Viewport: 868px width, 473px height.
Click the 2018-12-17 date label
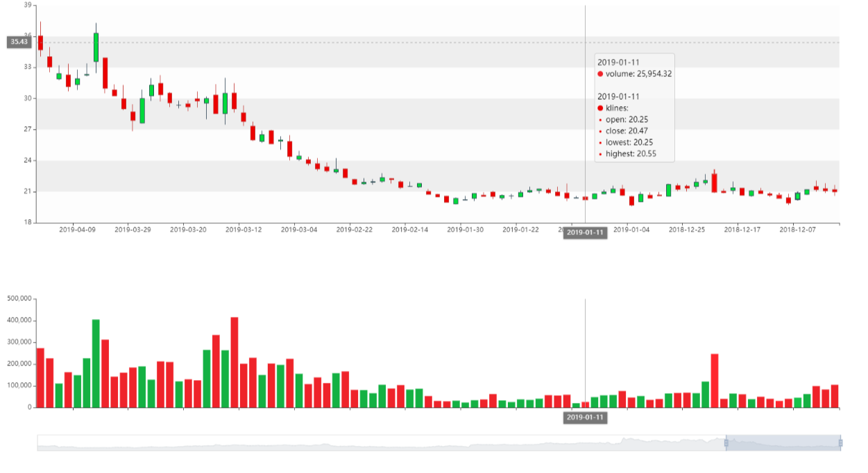742,230
